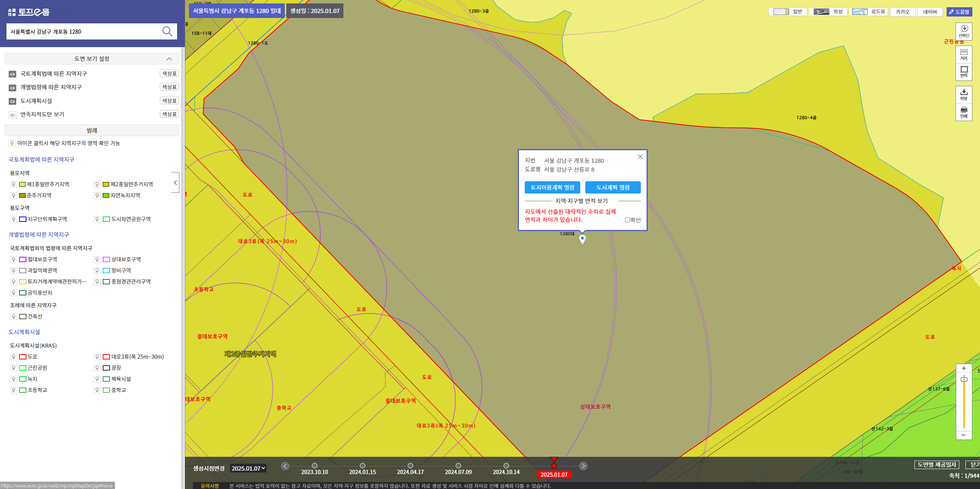Image resolution: width=980 pixels, height=489 pixels.
Task: Click location pin for 지구단위계획구역
Action: click(13, 219)
